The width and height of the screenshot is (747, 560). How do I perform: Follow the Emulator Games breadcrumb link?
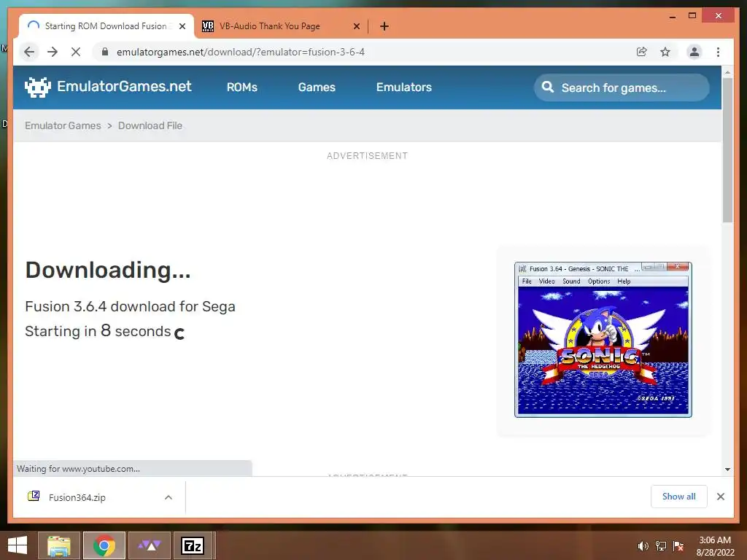(x=63, y=125)
